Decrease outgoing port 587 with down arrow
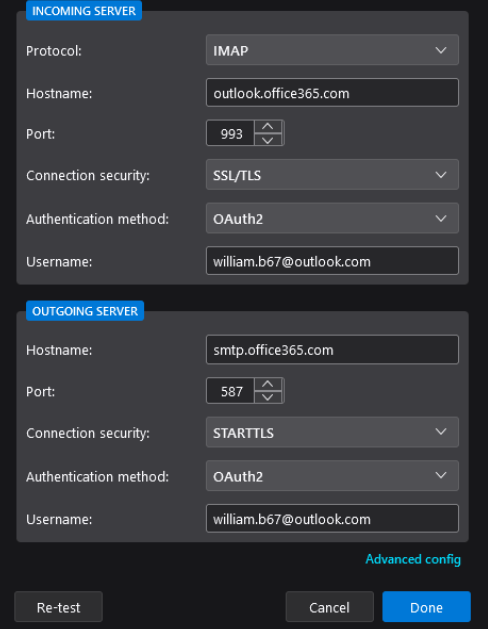This screenshot has height=629, width=488. 268,397
